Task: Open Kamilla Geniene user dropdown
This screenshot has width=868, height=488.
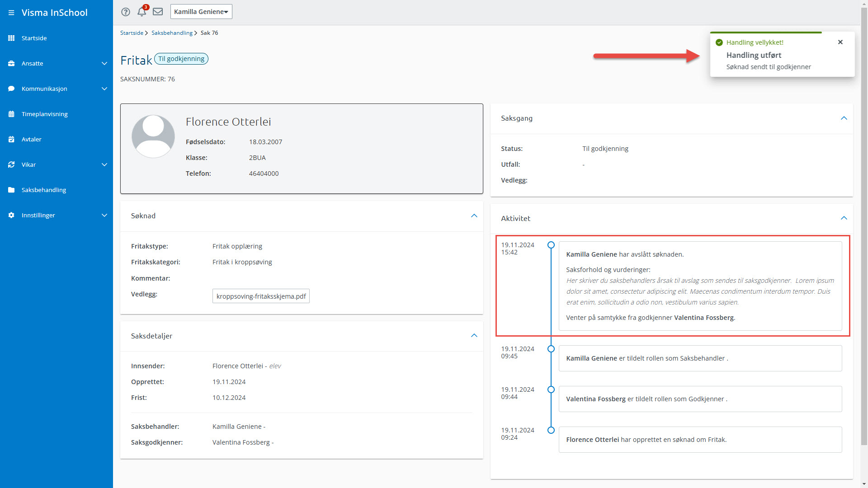Action: (201, 12)
